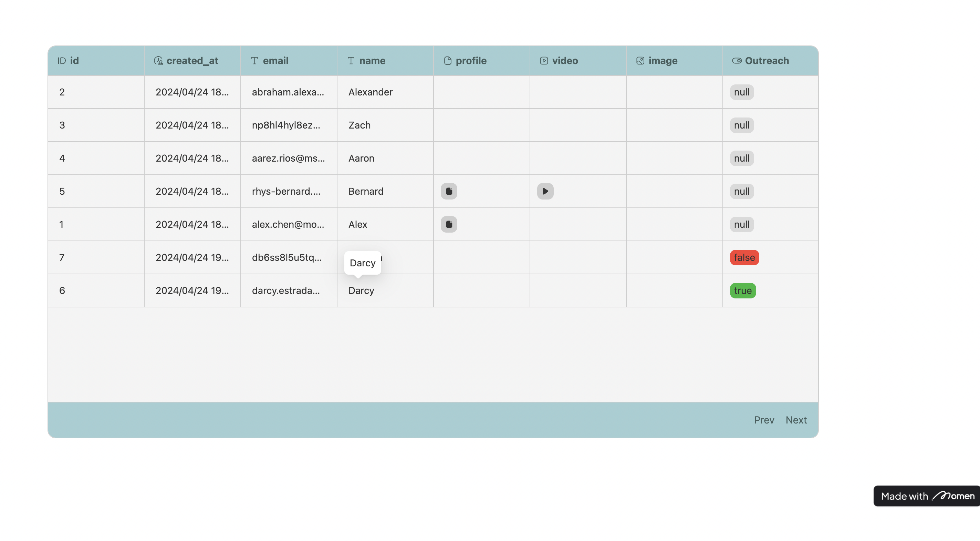Select the name column header
The width and height of the screenshot is (980, 541).
pyautogui.click(x=385, y=61)
